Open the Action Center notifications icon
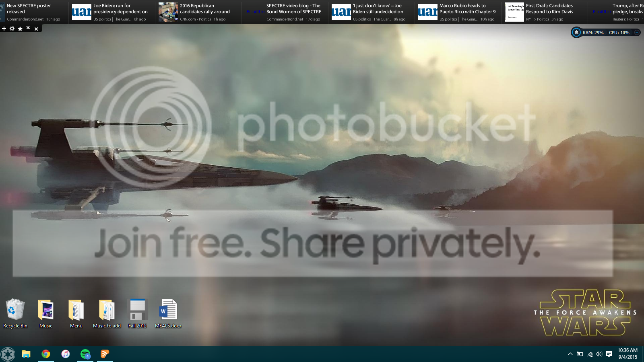Image resolution: width=644 pixels, height=362 pixels. (609, 354)
